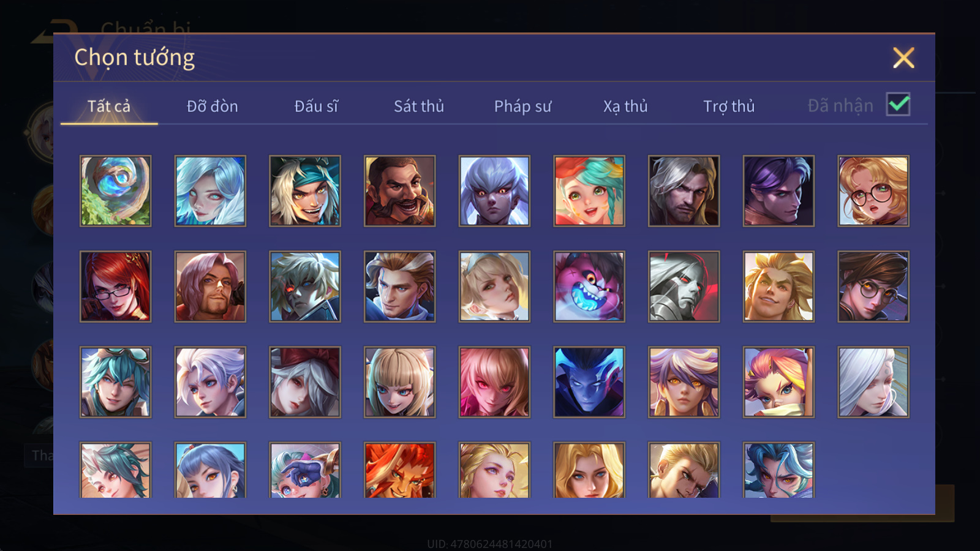Select the swirling blue orb hero portrait
Screen dimensions: 980x551
coord(115,191)
